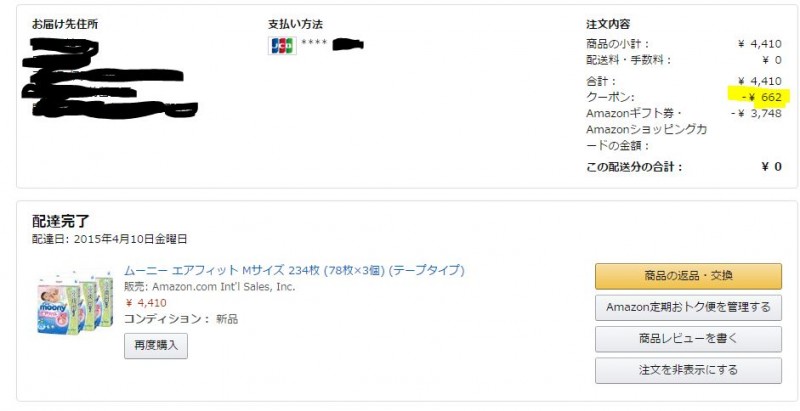The image size is (800, 411).
Task: Click the 再度購入 button
Action: coord(156,346)
